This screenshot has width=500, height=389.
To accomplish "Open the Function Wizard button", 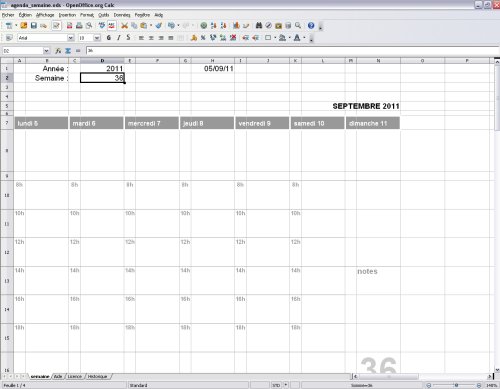I will pyautogui.click(x=58, y=51).
